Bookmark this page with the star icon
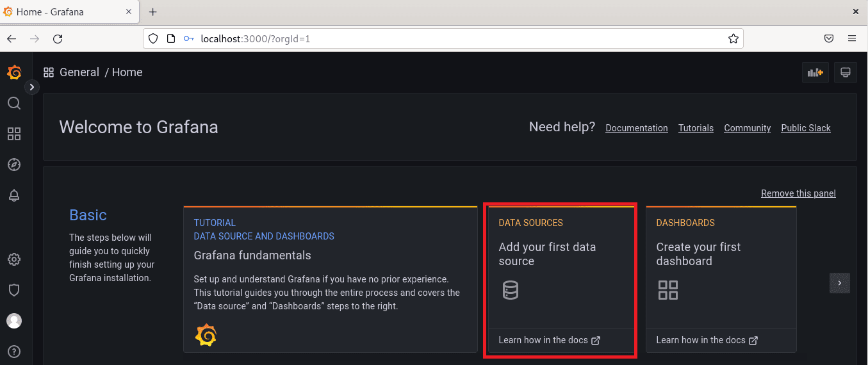This screenshot has width=868, height=365. (x=733, y=38)
